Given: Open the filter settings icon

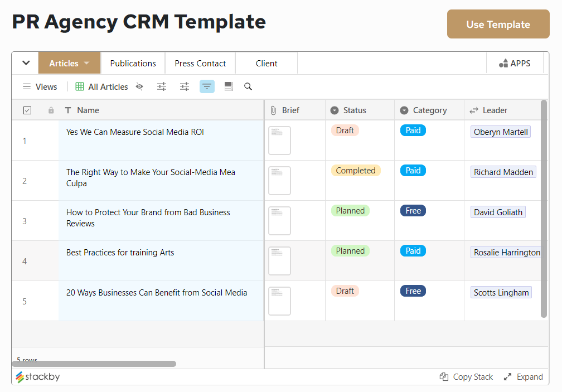Looking at the screenshot, I should tap(162, 86).
